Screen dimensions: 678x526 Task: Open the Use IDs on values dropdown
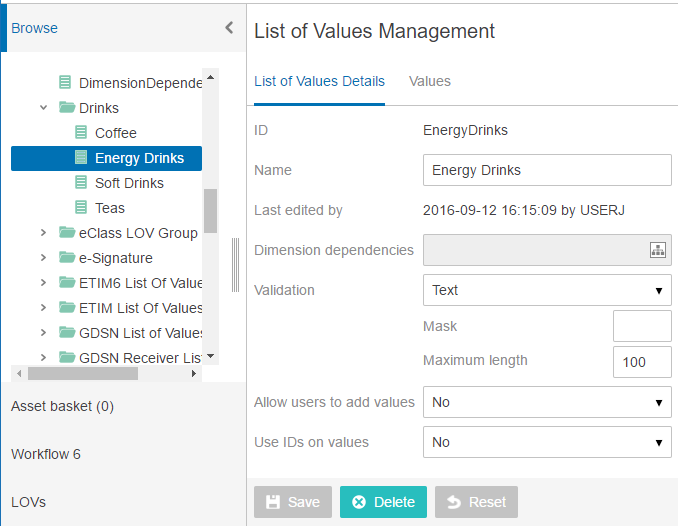(x=547, y=442)
